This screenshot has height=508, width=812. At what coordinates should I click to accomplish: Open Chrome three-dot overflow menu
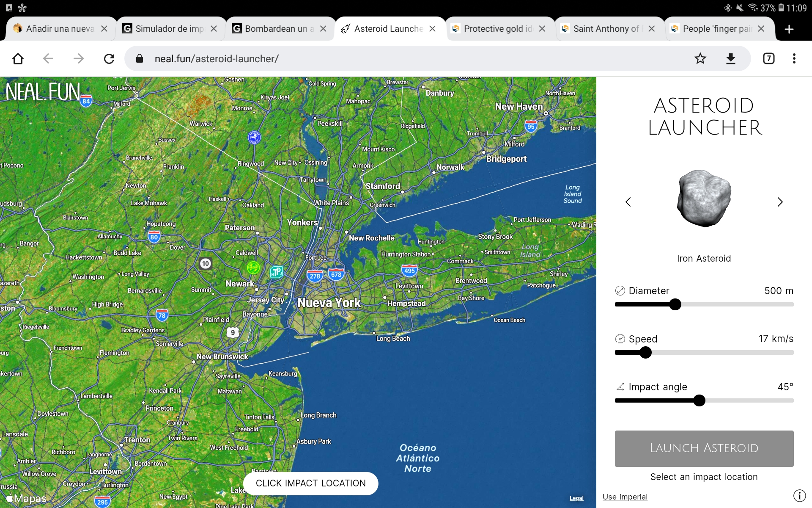794,58
